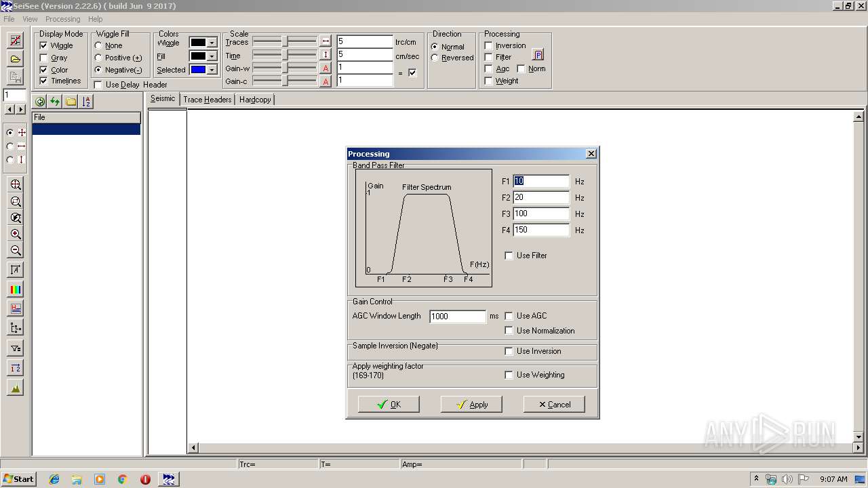Click the zoom in plus magnifier

[16, 234]
